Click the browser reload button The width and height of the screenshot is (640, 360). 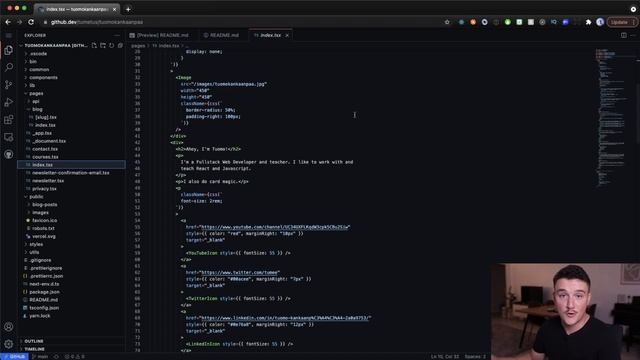31,22
